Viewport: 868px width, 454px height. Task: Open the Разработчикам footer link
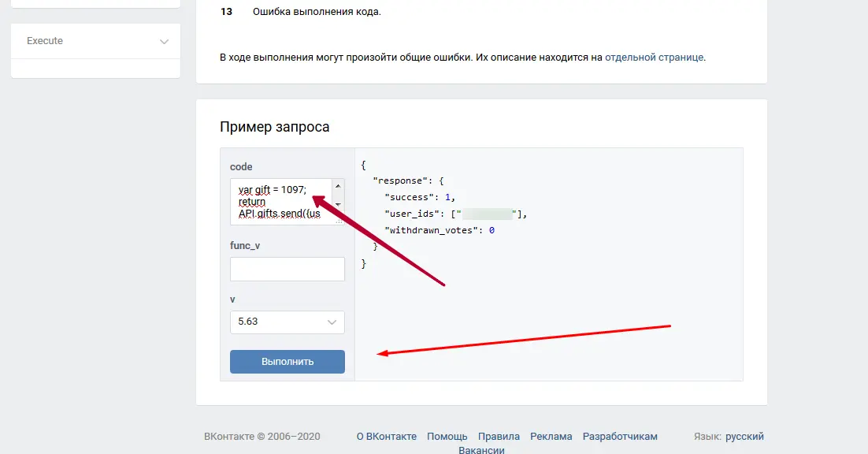click(x=620, y=437)
